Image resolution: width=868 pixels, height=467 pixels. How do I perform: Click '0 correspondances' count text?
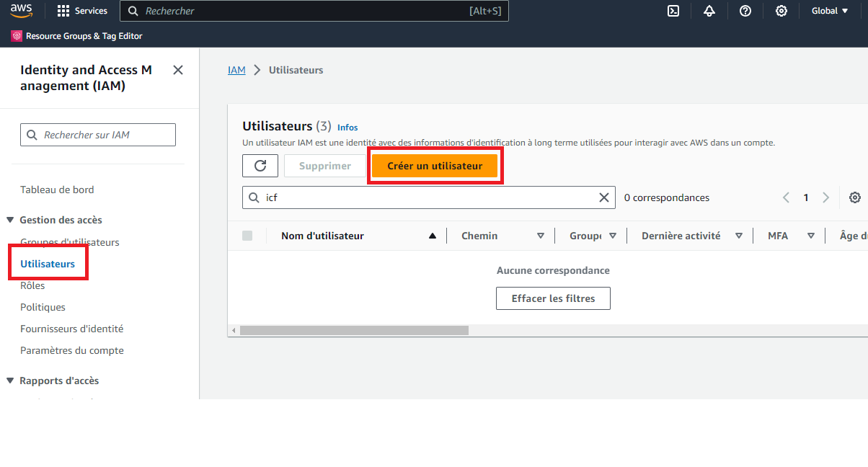(667, 197)
